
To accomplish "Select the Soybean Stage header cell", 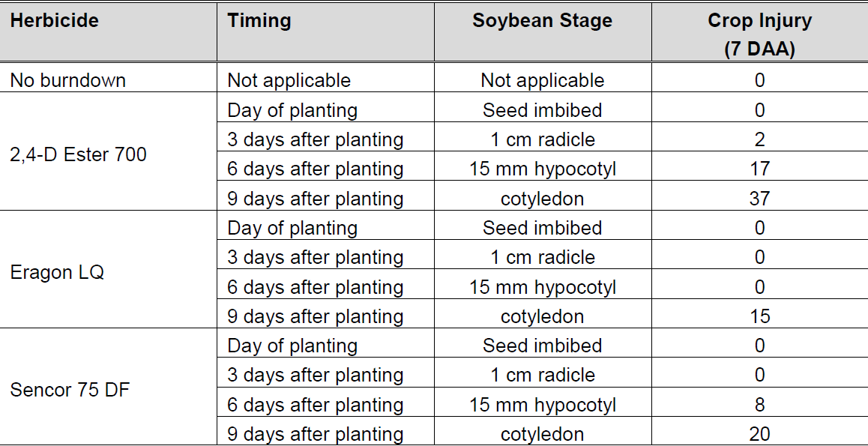I will (x=542, y=21).
